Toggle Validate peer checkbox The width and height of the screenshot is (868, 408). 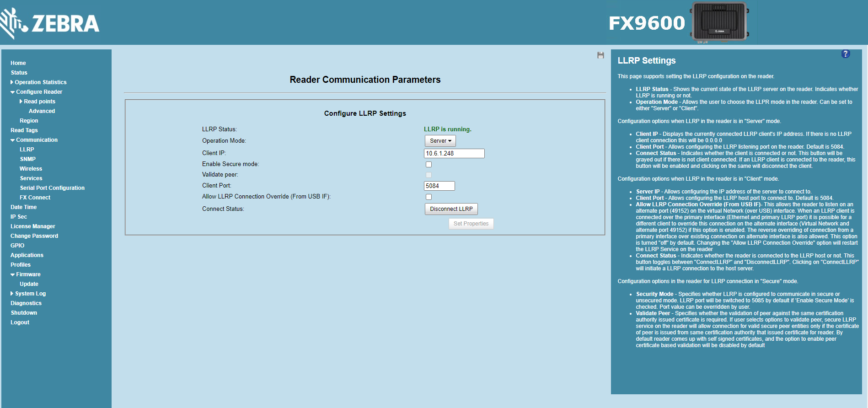(x=429, y=175)
